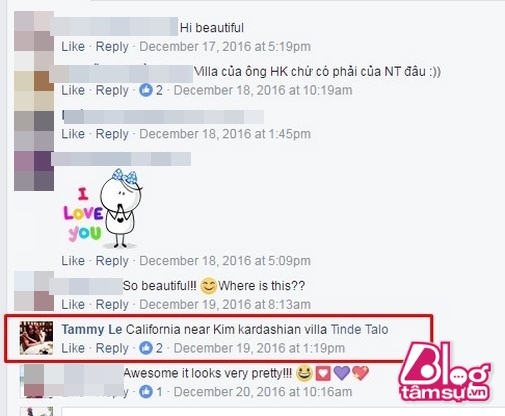The height and width of the screenshot is (416, 505).
Task: Open December 19, 2016 at 1:19pm timestamp
Action: click(259, 348)
